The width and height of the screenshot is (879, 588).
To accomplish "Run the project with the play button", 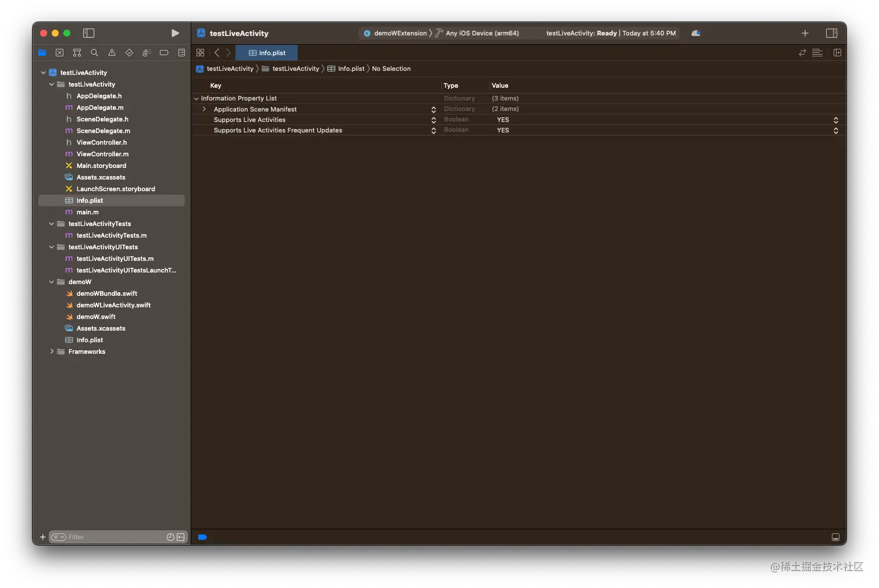I will 175,33.
